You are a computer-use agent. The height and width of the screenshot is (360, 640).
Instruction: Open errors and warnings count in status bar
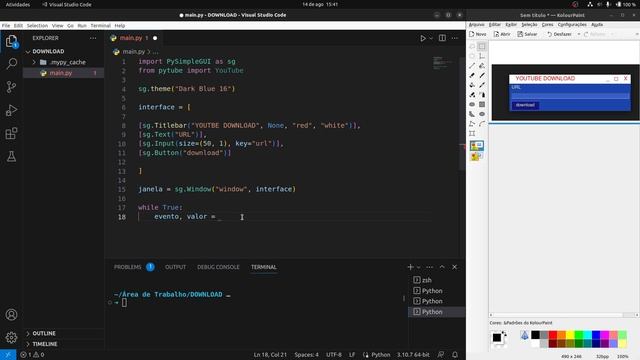pyautogui.click(x=32, y=355)
